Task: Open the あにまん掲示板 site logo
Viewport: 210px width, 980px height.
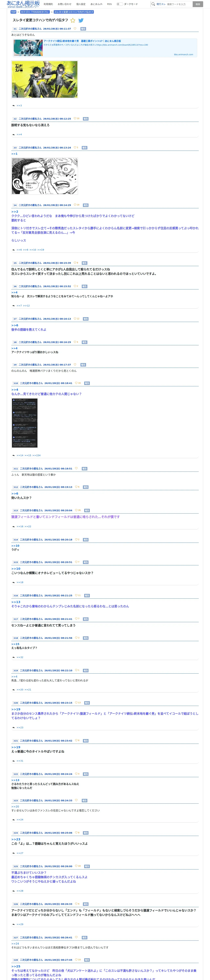Action: [23, 4]
